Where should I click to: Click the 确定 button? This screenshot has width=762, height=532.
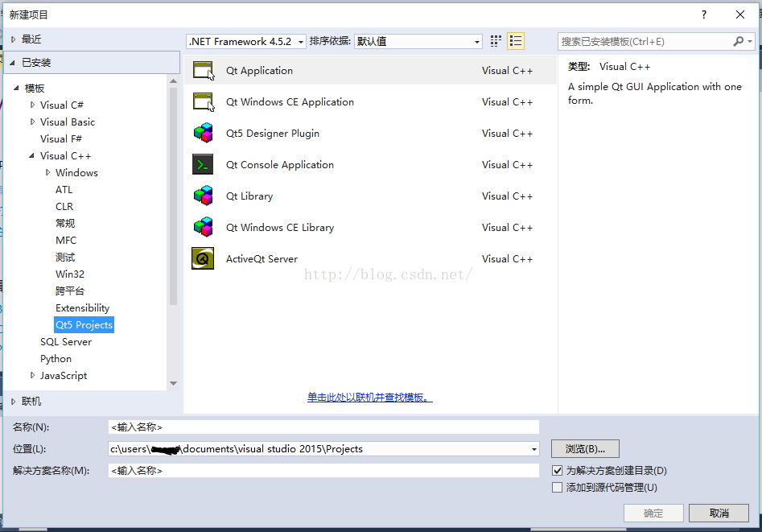coord(653,513)
